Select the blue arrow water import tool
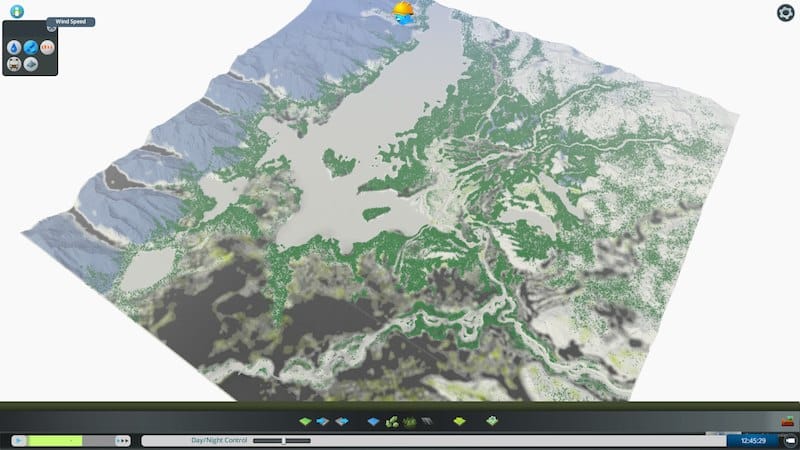The image size is (800, 450). pyautogui.click(x=323, y=421)
